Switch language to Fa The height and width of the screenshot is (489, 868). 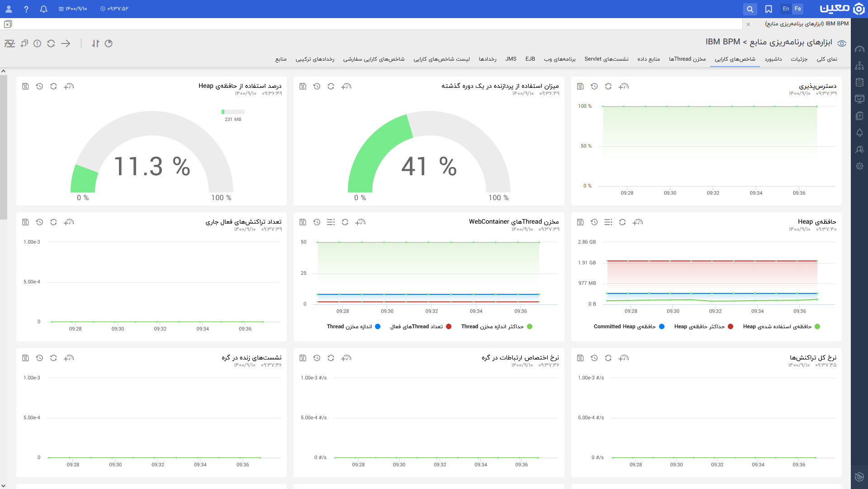pyautogui.click(x=798, y=9)
